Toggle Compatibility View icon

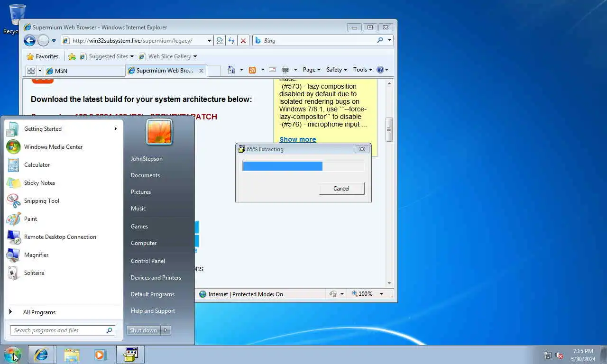[220, 41]
